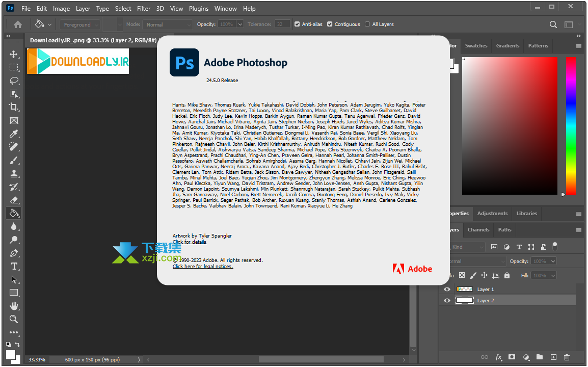Expand the layer Fill dropdown arrow
588x367 pixels.
553,275
